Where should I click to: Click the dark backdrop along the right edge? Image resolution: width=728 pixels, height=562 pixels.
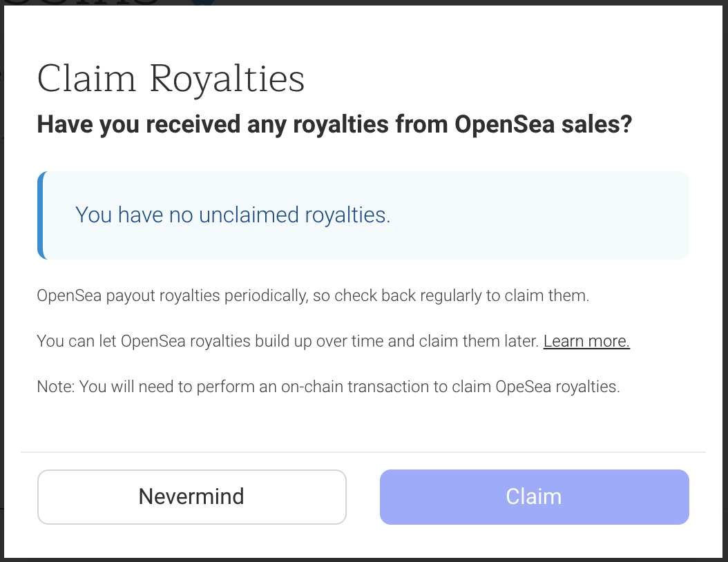(726, 278)
